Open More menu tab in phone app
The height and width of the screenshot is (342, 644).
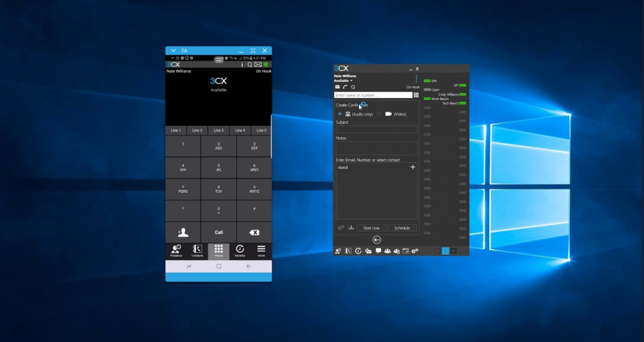click(x=261, y=251)
